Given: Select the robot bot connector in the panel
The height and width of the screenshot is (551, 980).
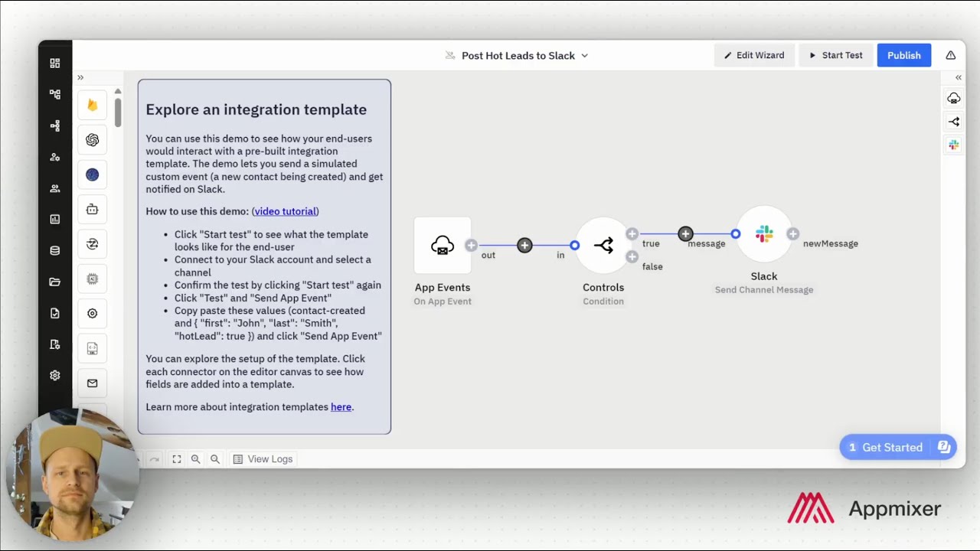Looking at the screenshot, I should pyautogui.click(x=93, y=210).
